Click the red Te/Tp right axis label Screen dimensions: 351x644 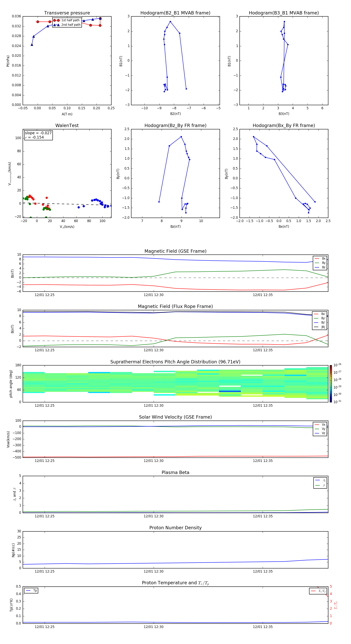point(336,605)
